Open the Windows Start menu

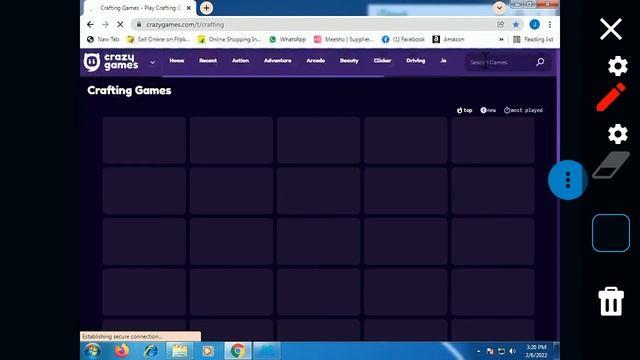[93, 351]
